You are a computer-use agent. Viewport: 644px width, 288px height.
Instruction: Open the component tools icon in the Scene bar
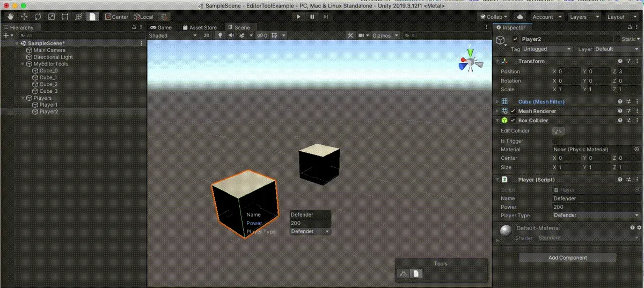coord(350,35)
